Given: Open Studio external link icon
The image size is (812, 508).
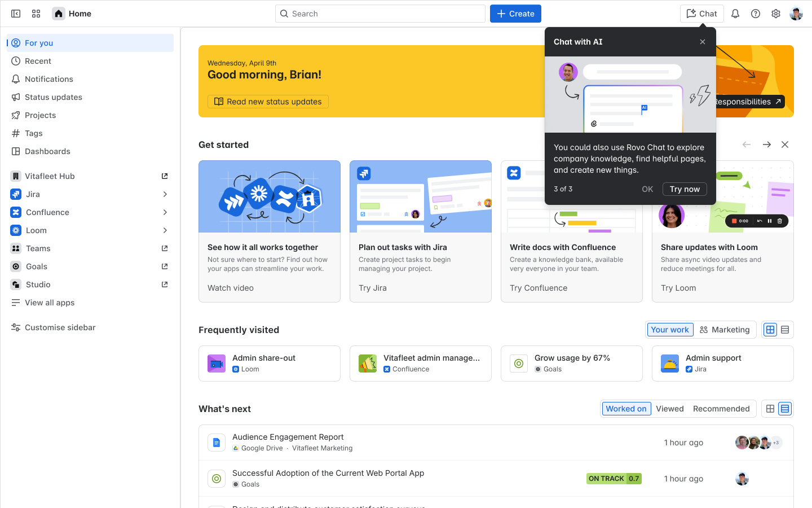Looking at the screenshot, I should coord(165,284).
